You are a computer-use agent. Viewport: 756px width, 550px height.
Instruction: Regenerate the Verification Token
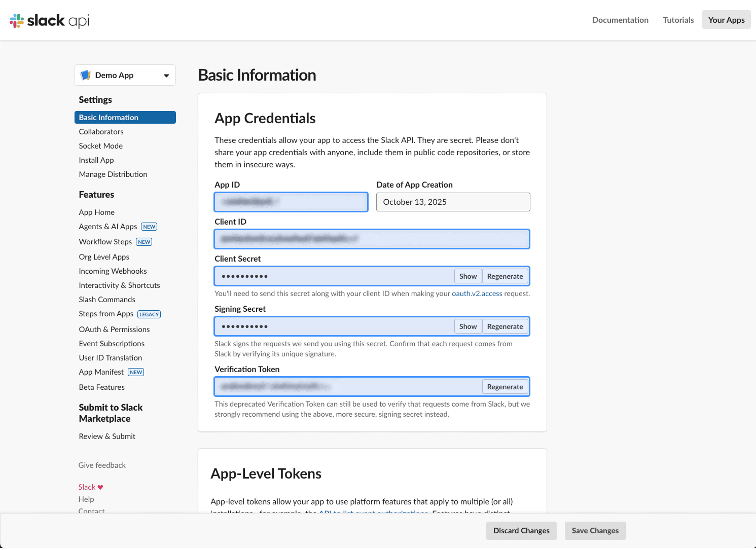[x=505, y=387]
